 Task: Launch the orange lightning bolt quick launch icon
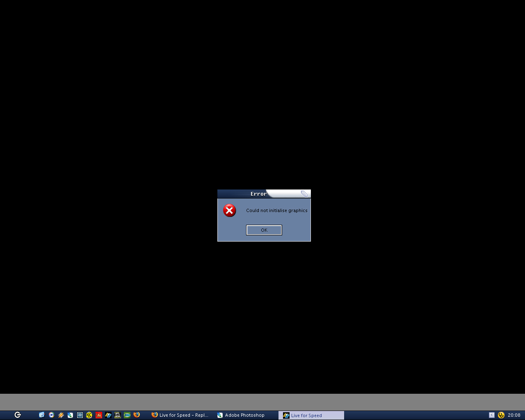(61, 415)
